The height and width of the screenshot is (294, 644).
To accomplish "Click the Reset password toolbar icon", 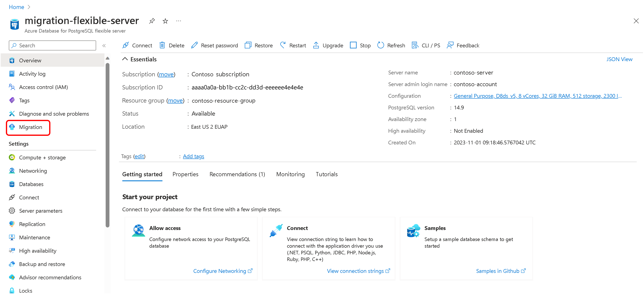I will tap(214, 45).
